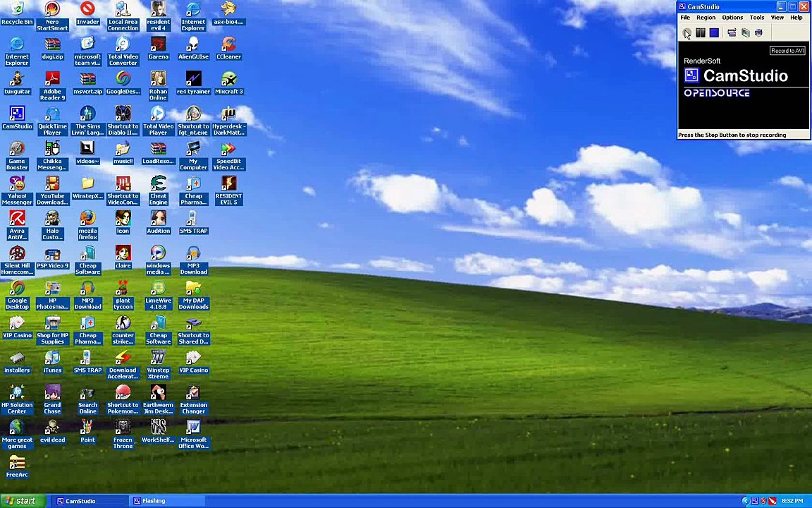Select the iTunes desktop icon

click(x=52, y=362)
